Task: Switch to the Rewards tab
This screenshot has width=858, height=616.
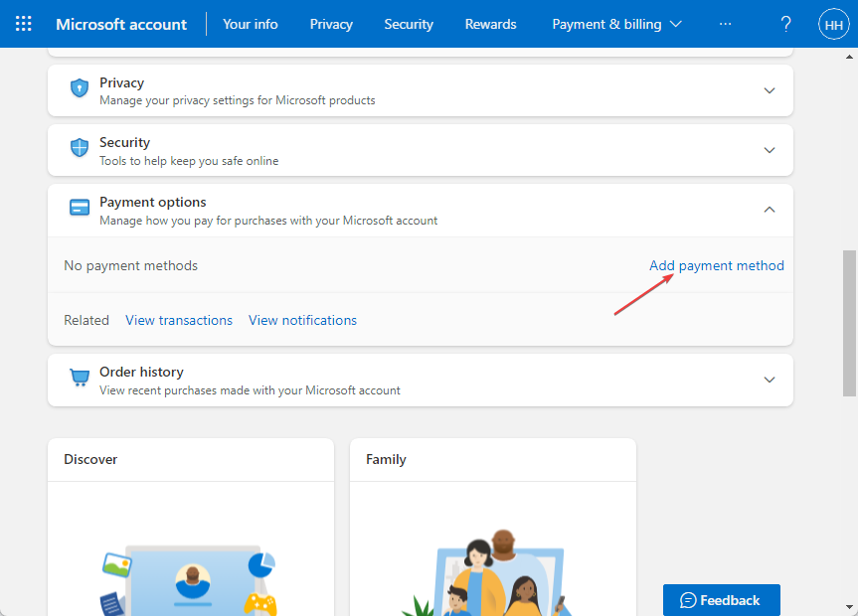Action: (490, 23)
